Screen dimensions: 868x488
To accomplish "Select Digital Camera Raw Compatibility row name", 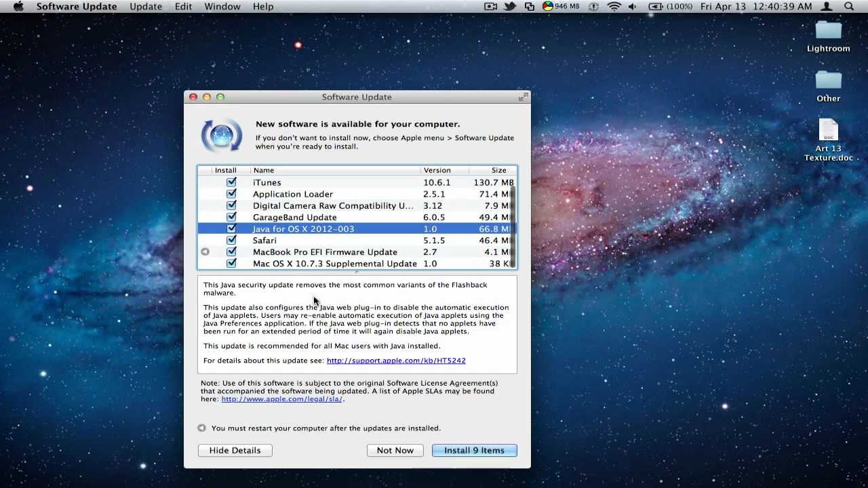I will point(333,205).
